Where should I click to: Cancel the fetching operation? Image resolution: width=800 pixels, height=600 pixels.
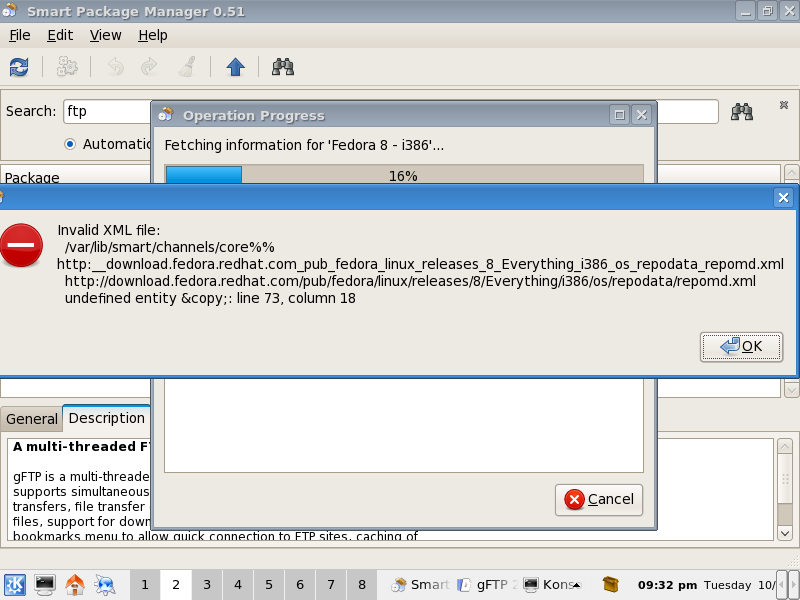598,499
